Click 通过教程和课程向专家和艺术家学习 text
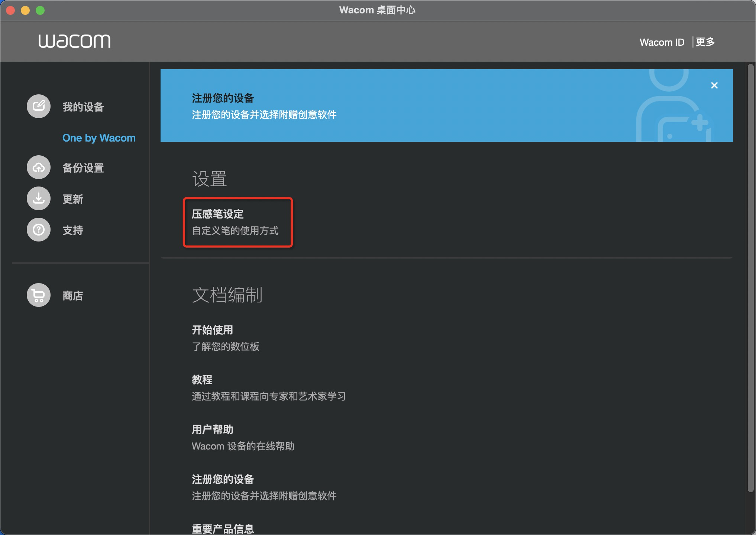The width and height of the screenshot is (756, 535). (269, 396)
